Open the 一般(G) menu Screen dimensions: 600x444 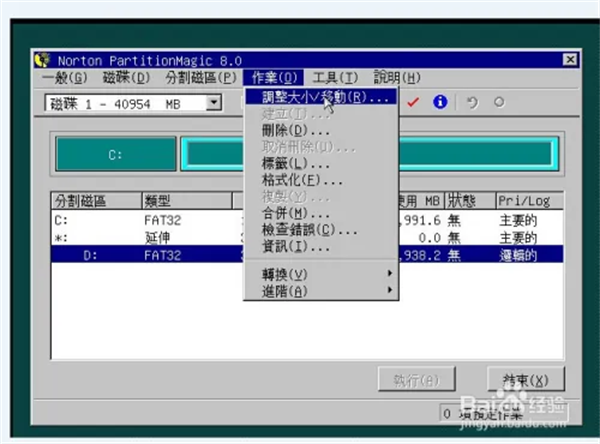click(65, 78)
